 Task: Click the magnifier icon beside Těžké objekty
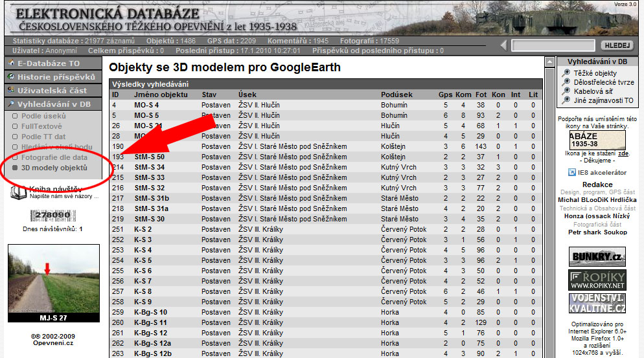568,74
